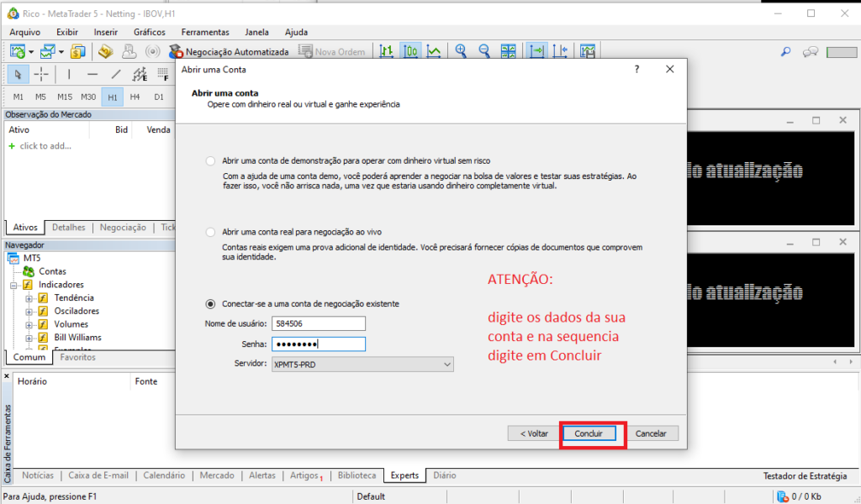Choose the real account radio option
The height and width of the screenshot is (504, 861).
[x=210, y=231]
